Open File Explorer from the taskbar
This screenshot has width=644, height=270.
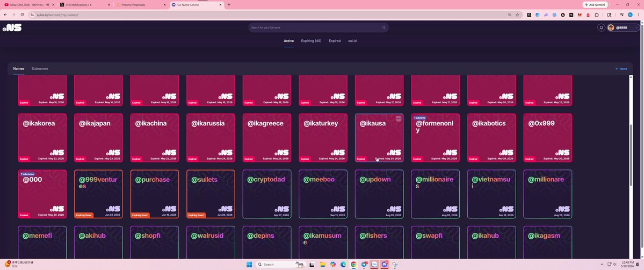322,264
